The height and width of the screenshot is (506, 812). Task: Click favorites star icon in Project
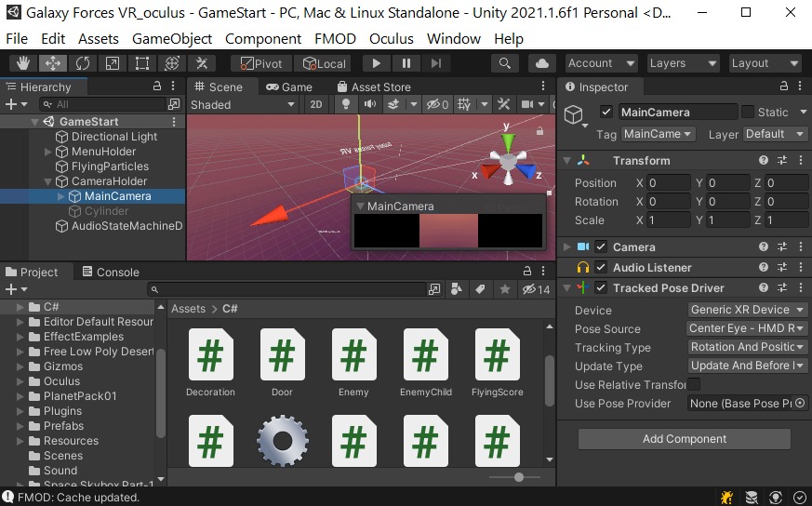(505, 289)
